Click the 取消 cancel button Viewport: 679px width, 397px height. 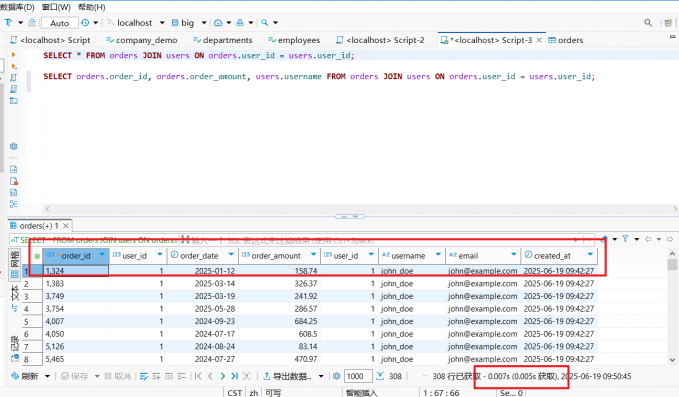point(118,376)
